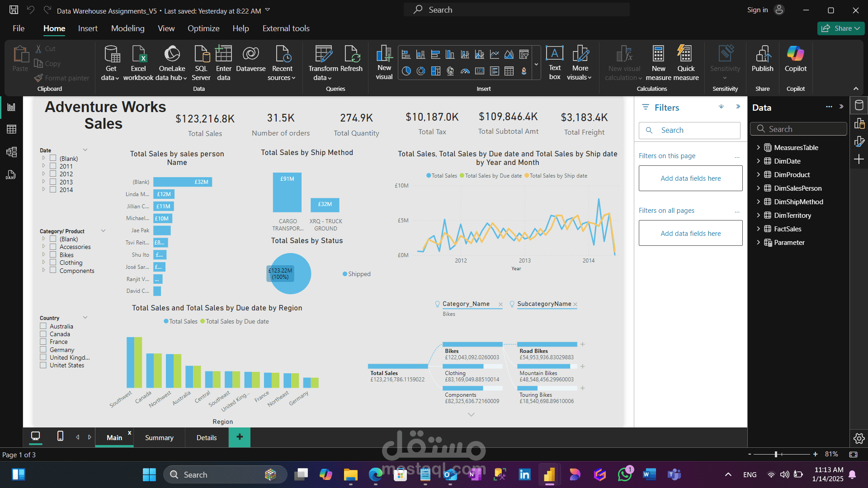868x488 pixels.
Task: Adjust the zoom slider handle
Action: [776, 454]
